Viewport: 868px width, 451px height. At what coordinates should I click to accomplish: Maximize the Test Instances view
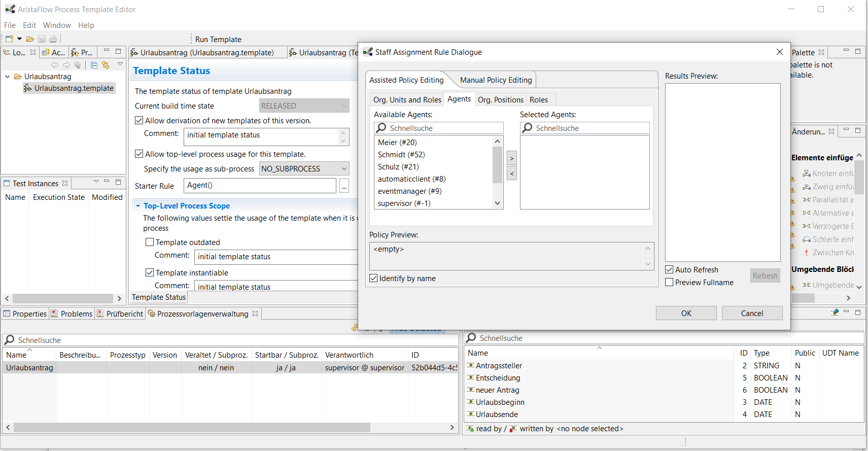point(118,182)
